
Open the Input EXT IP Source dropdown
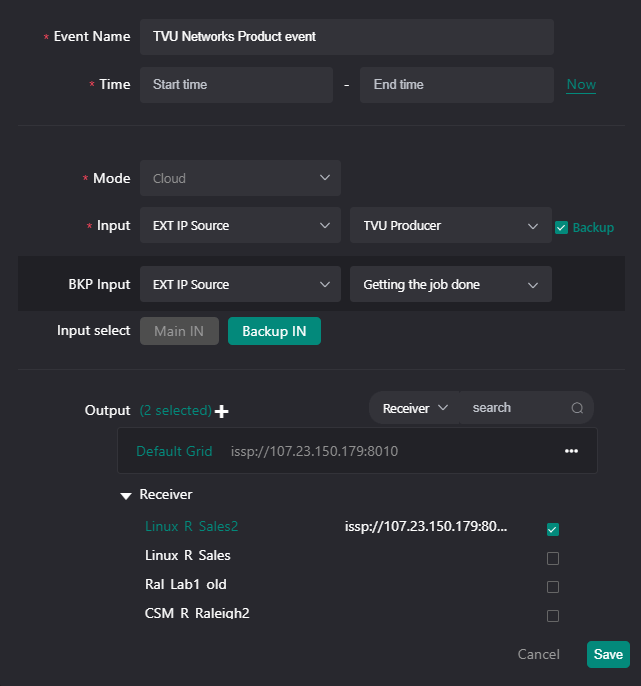point(240,225)
